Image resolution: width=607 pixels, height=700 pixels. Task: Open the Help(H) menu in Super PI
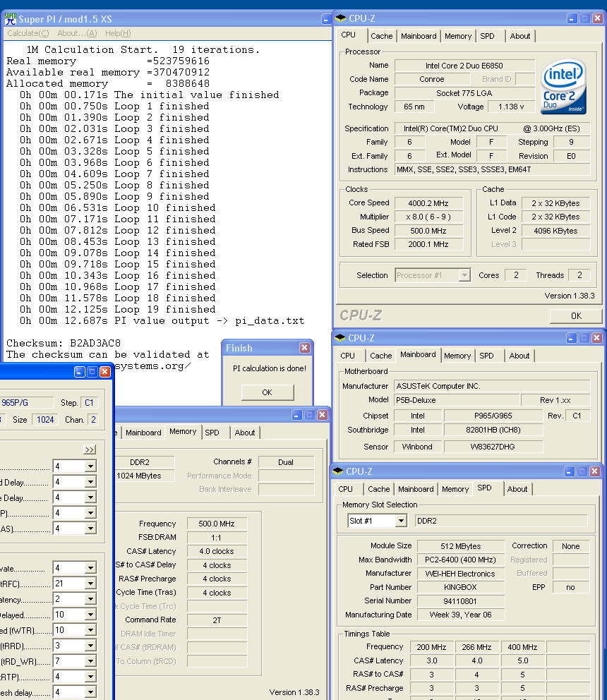[118, 33]
